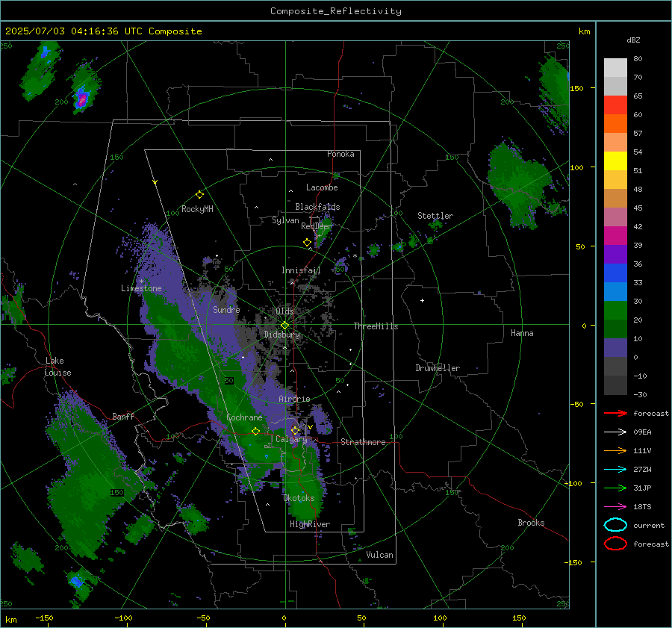Viewport: 672px width, 628px height.
Task: Select the white 09EA arrow symbol
Action: (615, 432)
